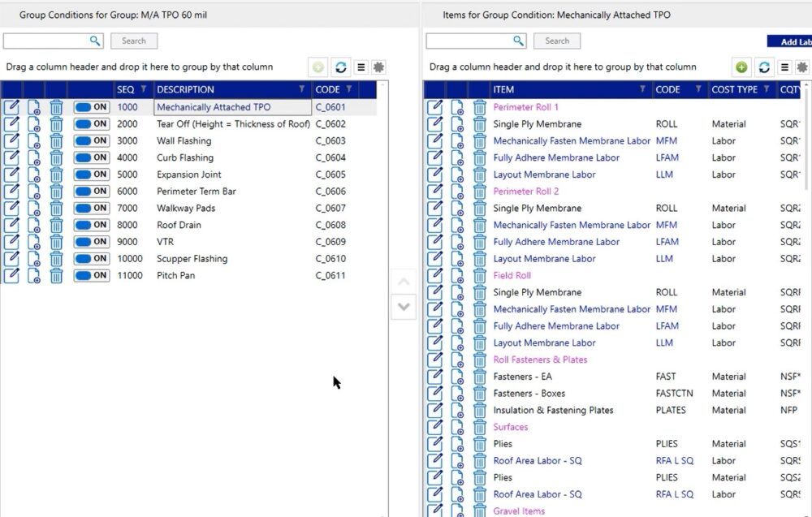Add a new item using the green plus icon
Viewport: 812px width, 517px height.
[x=743, y=67]
